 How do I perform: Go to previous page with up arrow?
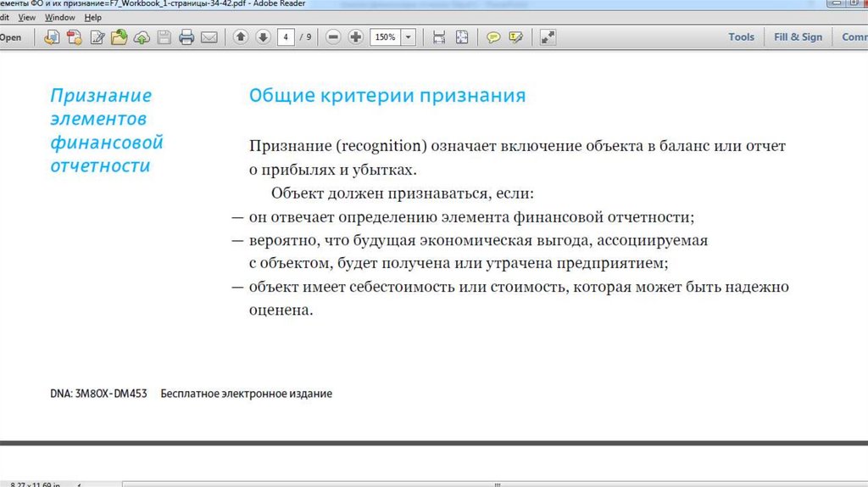coord(241,37)
